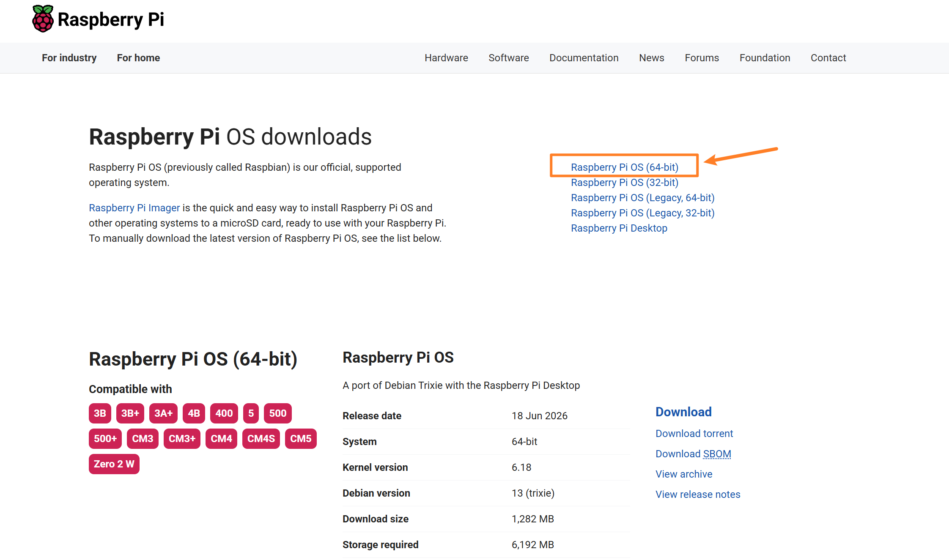
Task: Click the storage required value 6,192 MB
Action: [x=533, y=545]
